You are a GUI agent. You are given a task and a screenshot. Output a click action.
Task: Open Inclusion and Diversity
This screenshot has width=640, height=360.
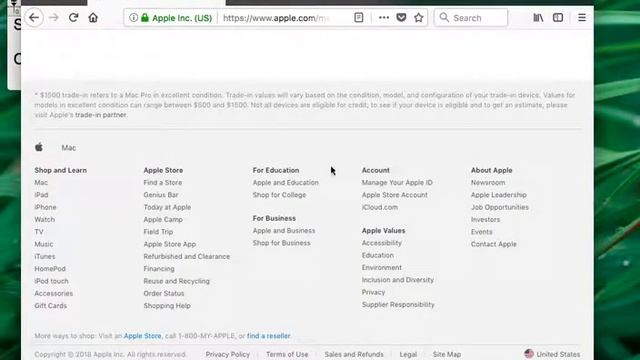[398, 280]
